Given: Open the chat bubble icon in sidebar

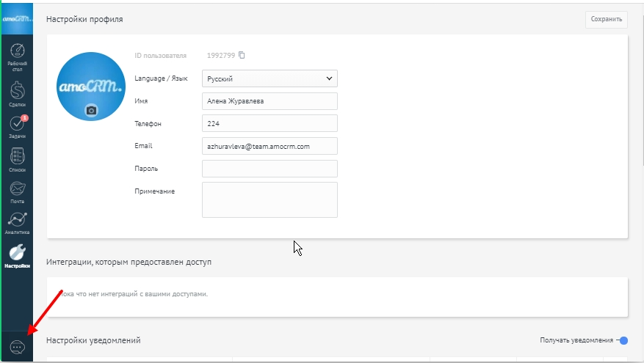Looking at the screenshot, I should pos(18,348).
